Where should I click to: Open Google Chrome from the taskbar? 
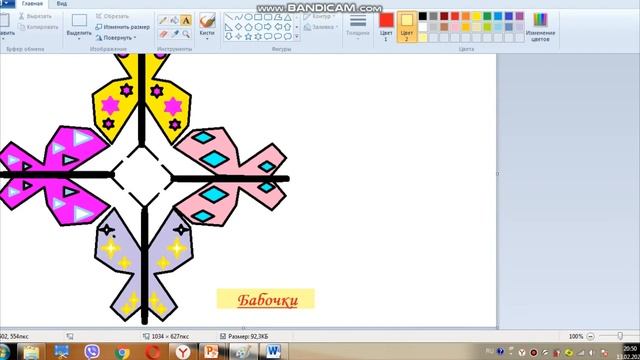[x=122, y=351]
